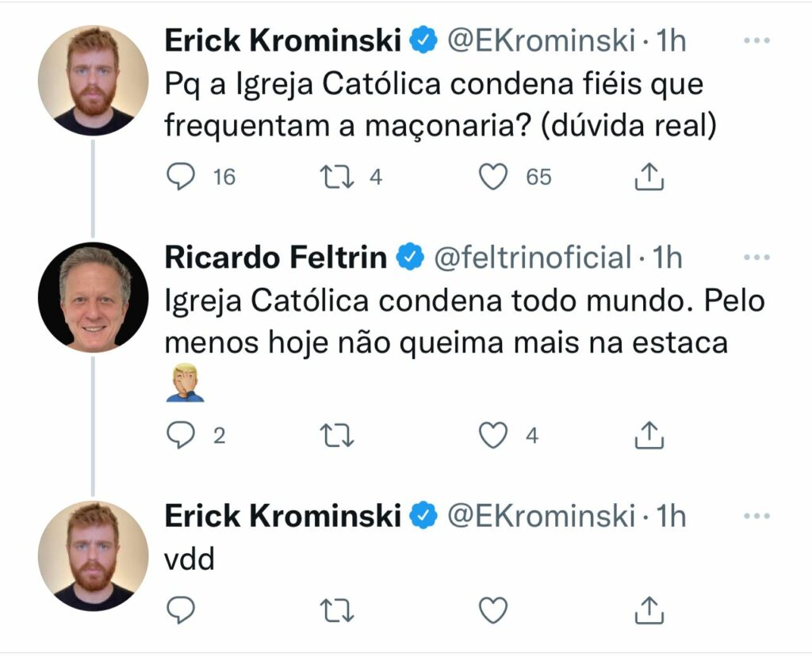The image size is (812, 657).
Task: Like Ricardo Feltrin's tweet
Action: (x=494, y=434)
